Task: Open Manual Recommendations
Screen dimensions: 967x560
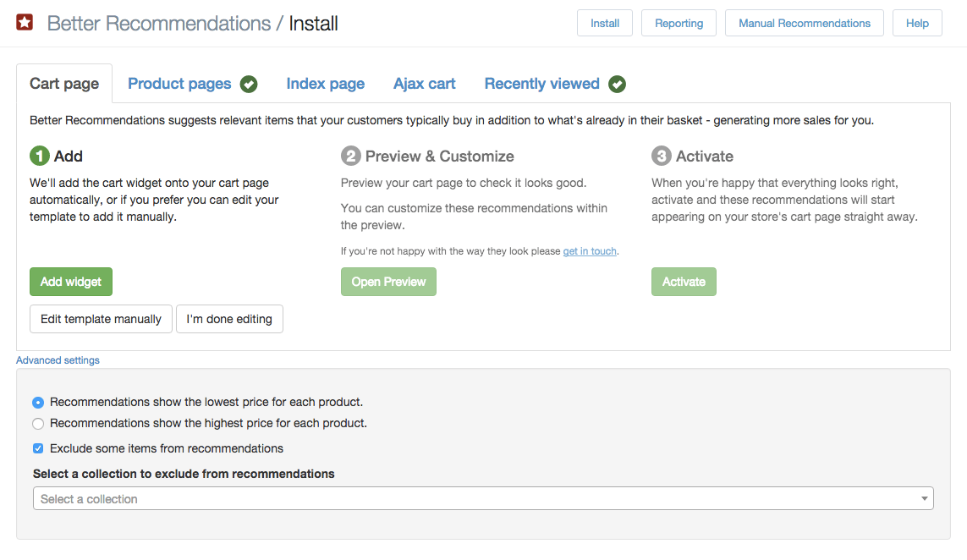Action: point(805,24)
